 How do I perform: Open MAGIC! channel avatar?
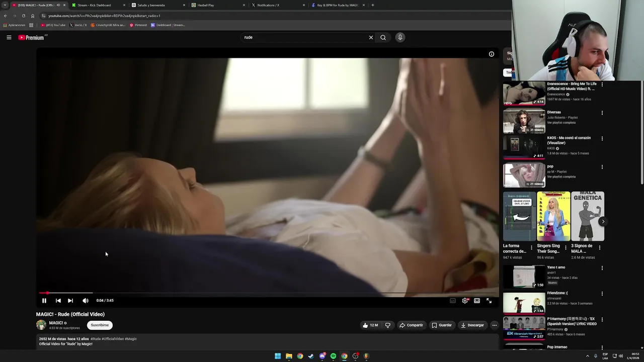click(41, 325)
